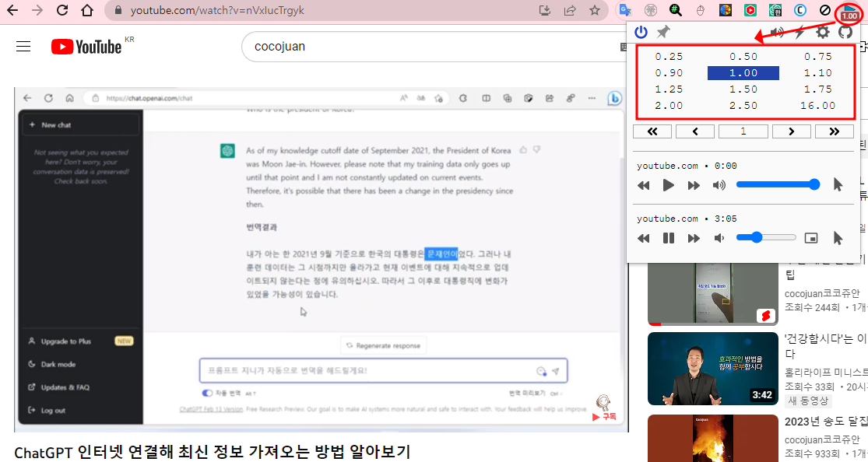868x462 pixels.
Task: Choose 2.50 speed preset
Action: 743,106
